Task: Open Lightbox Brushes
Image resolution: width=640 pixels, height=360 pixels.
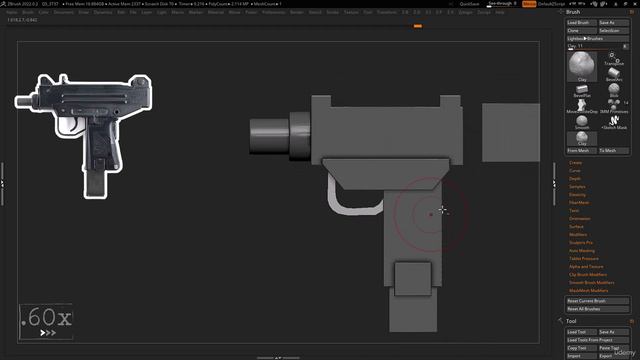Action: pos(598,38)
